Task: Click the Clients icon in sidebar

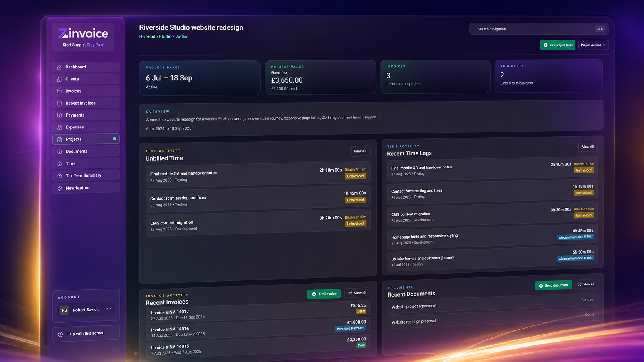Action: (x=59, y=79)
